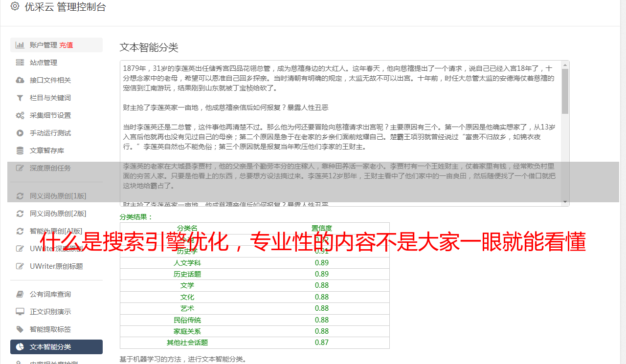
Task: Click the gear icon beside 优采云 管理控制台
Action: 15,6
